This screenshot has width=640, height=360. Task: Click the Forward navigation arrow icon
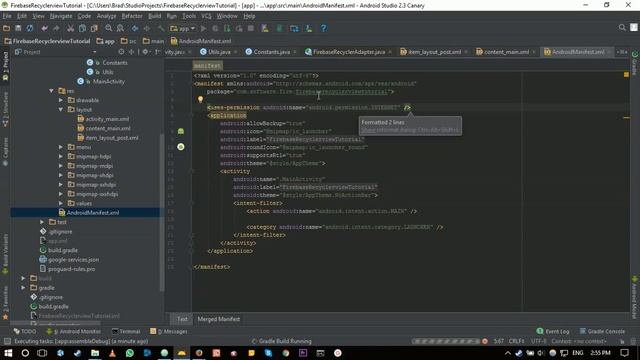pos(147,28)
